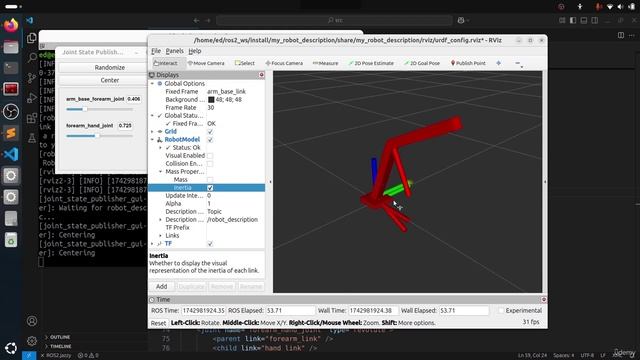
Task: Enable the Visual Enabled checkbox
Action: click(x=210, y=156)
